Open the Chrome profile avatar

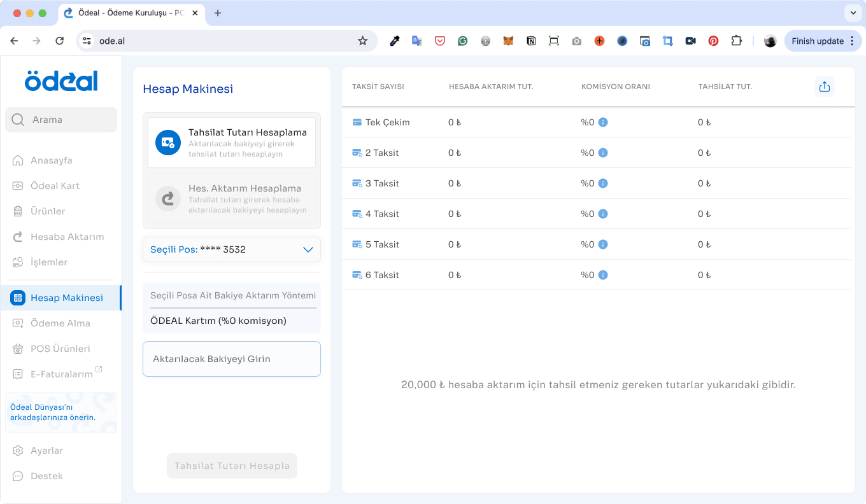(770, 41)
